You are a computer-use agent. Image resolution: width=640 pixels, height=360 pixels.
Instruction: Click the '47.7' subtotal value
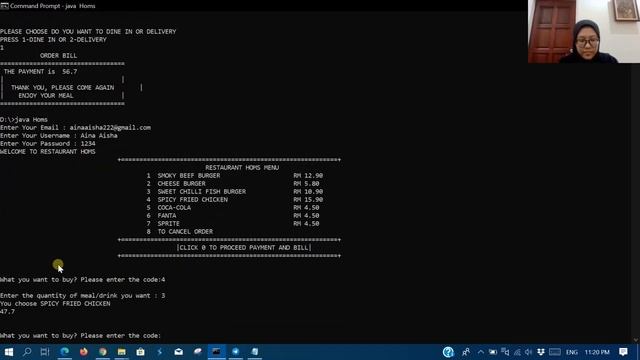pos(7,311)
